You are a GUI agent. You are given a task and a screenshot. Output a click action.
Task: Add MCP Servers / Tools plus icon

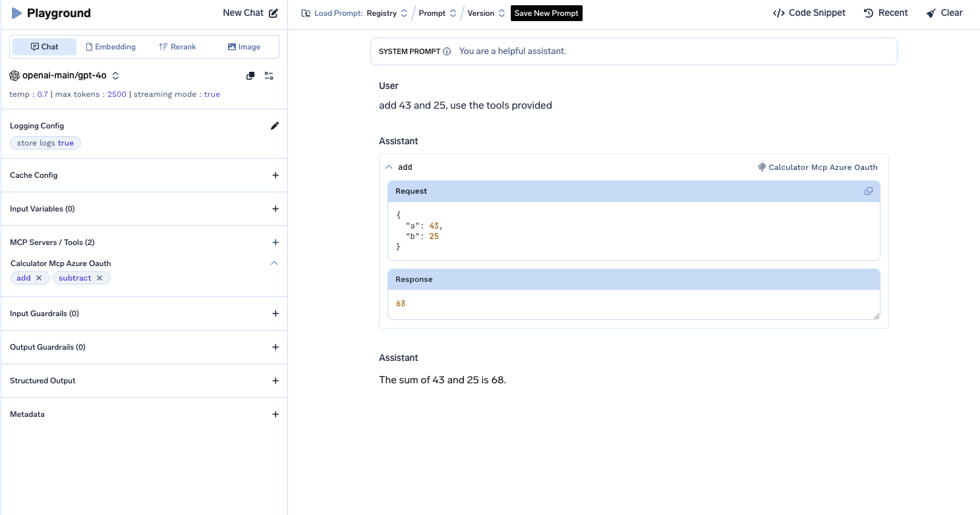point(275,242)
